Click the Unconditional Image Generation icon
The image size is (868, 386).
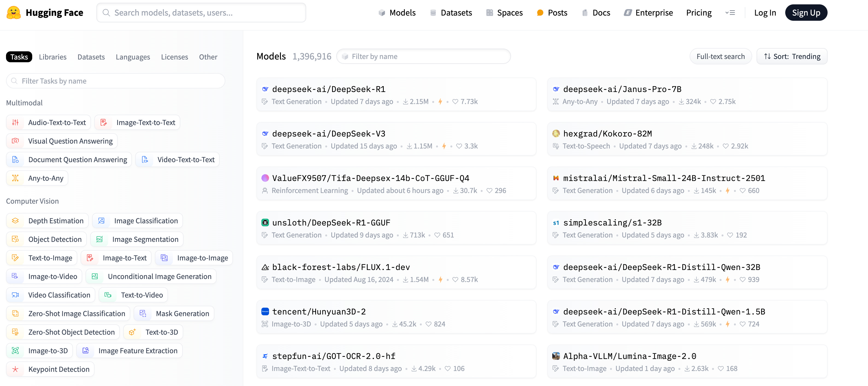pos(95,277)
